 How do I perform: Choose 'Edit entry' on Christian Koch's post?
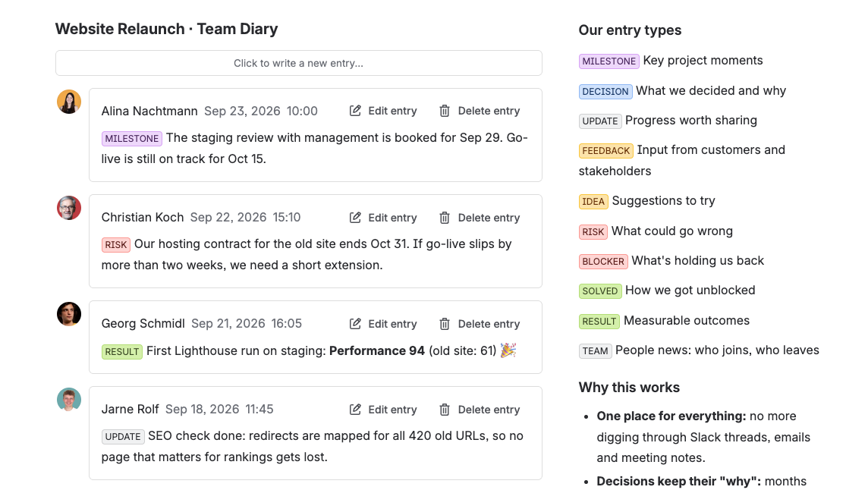(384, 218)
